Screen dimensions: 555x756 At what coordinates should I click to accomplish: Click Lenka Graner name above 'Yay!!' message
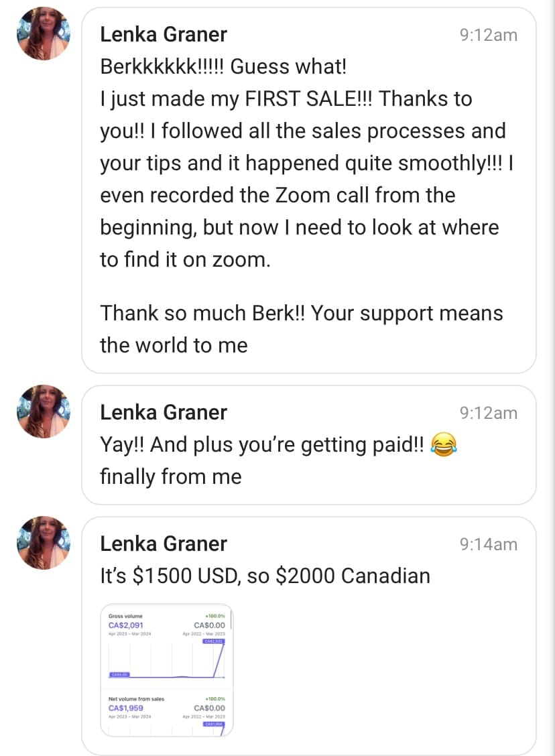(x=164, y=412)
